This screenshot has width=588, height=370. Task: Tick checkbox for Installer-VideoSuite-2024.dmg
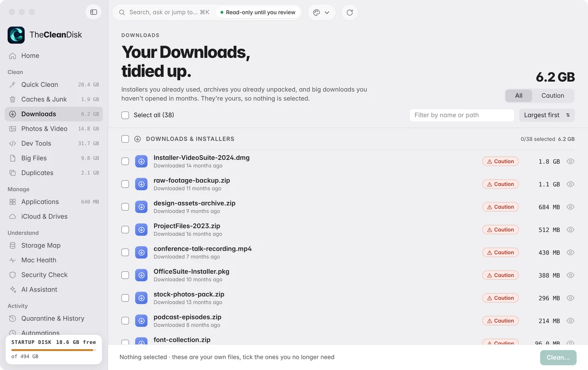pos(125,161)
